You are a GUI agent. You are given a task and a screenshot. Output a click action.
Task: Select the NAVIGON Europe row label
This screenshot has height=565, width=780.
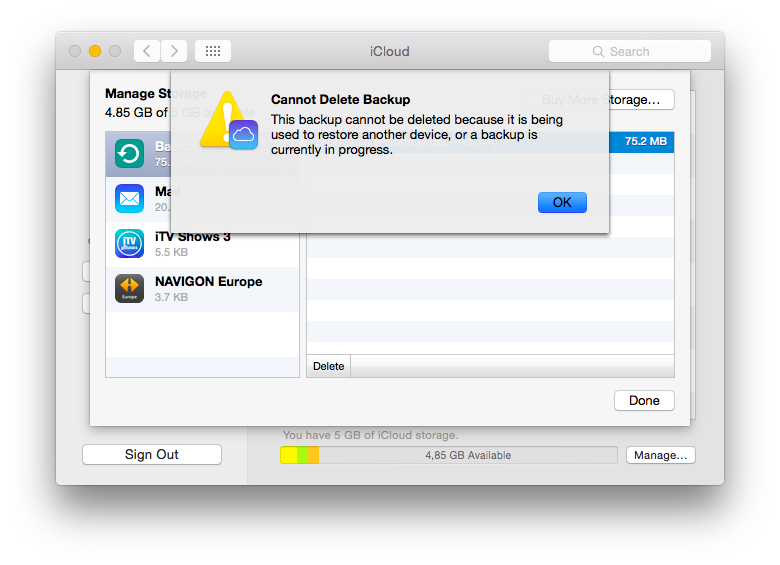(x=208, y=282)
